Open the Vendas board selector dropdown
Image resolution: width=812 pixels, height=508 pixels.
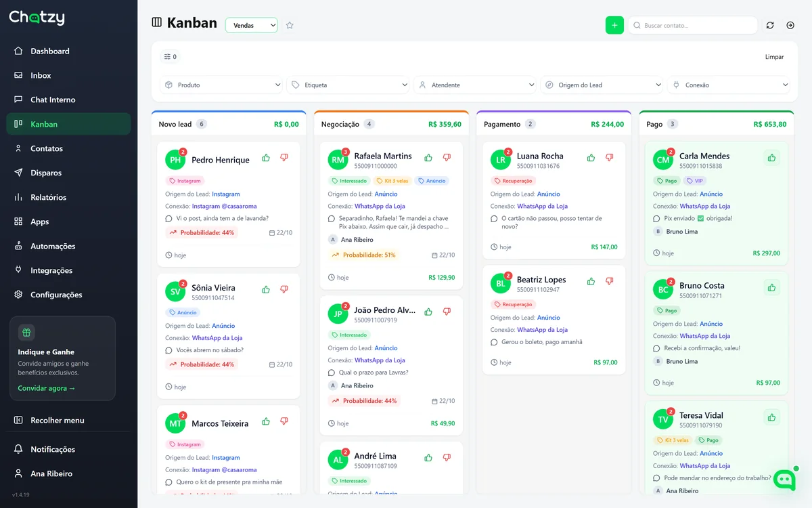[x=252, y=25]
